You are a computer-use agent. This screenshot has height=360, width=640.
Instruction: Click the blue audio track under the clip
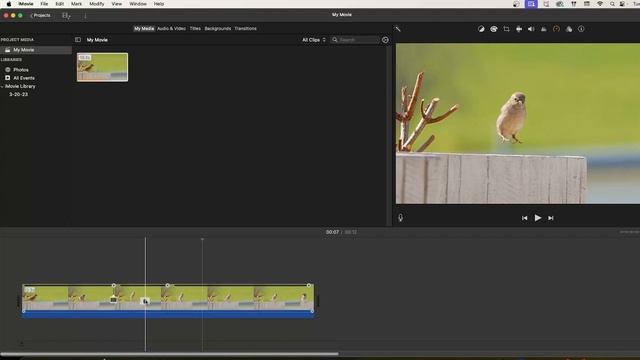(168, 314)
